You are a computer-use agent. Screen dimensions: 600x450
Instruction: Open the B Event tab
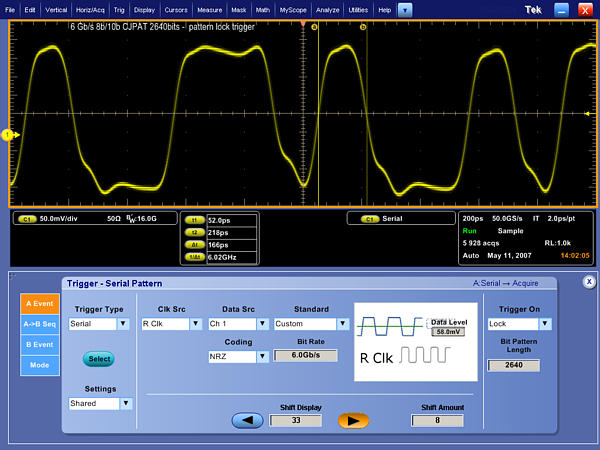coord(38,345)
